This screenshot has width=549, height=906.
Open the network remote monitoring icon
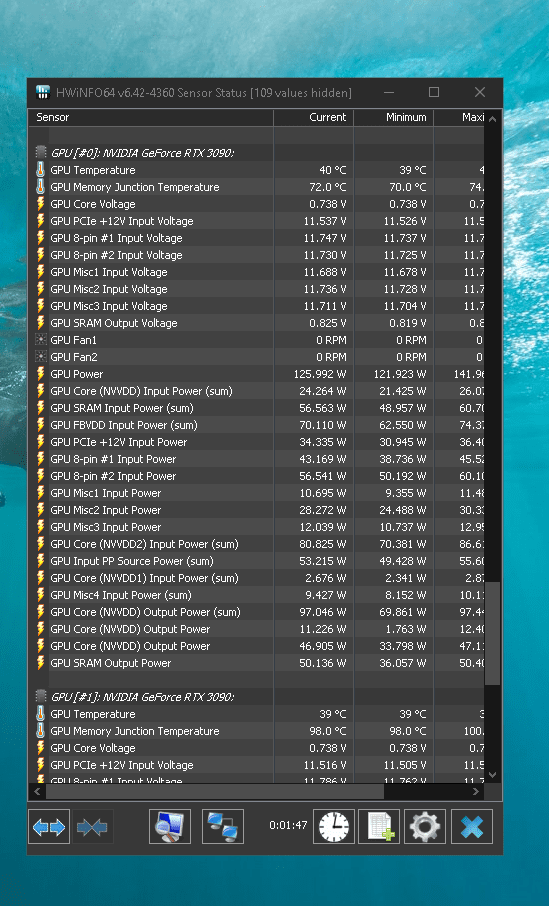(222, 827)
